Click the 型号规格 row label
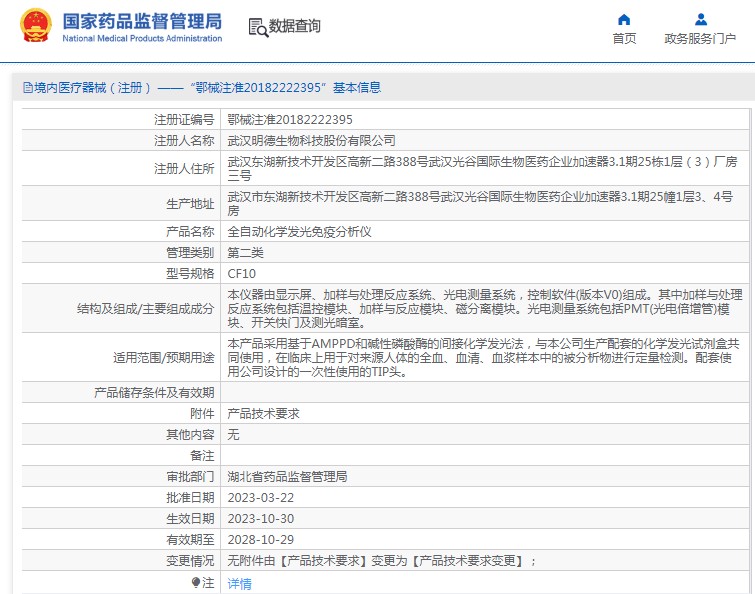The height and width of the screenshot is (594, 755). pos(190,274)
